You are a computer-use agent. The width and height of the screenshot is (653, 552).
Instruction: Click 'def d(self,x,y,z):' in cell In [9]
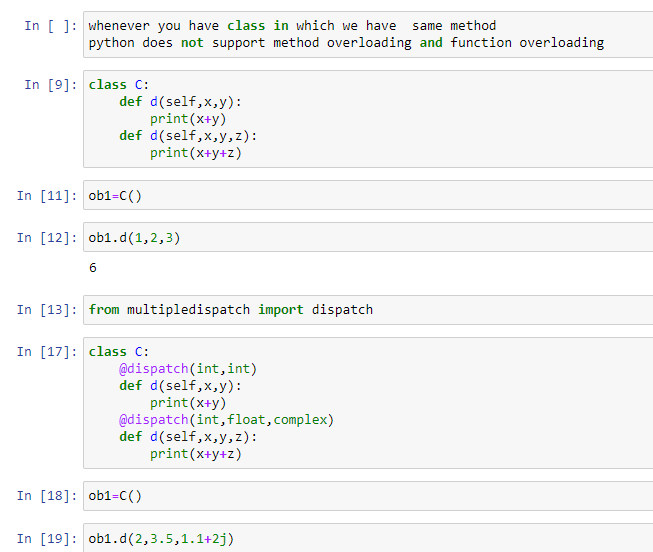[x=188, y=136]
